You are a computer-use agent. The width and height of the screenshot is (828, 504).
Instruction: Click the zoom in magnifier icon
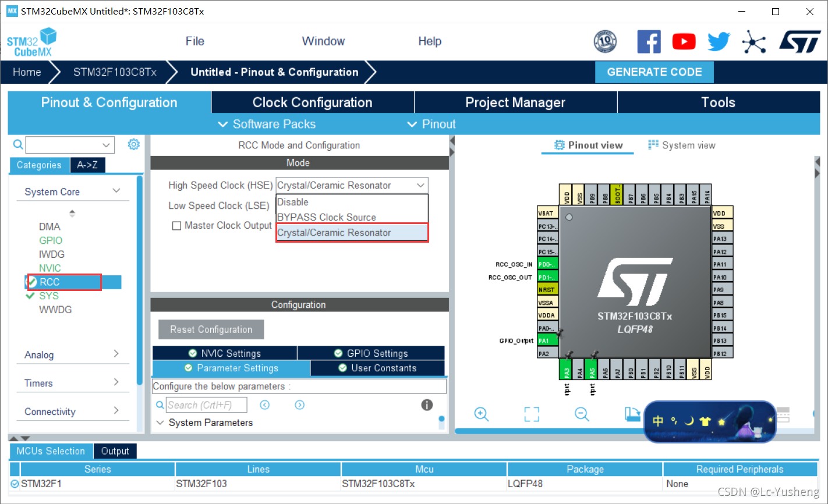tap(481, 414)
